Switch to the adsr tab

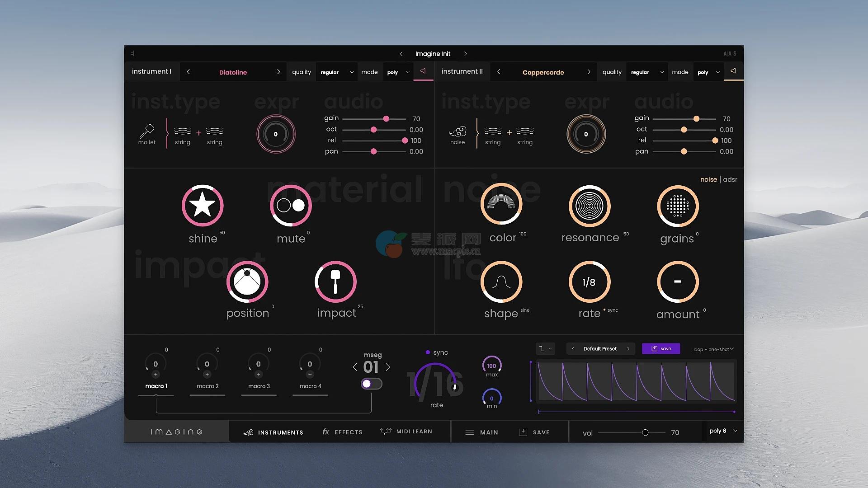pos(730,179)
